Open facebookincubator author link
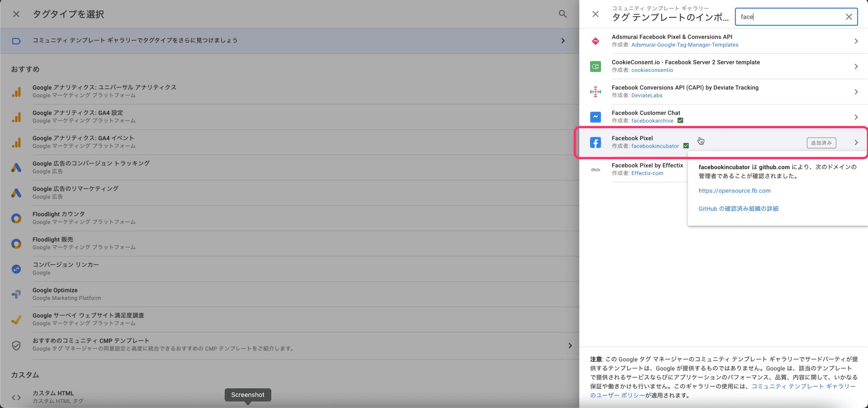Image resolution: width=868 pixels, height=408 pixels. click(655, 146)
